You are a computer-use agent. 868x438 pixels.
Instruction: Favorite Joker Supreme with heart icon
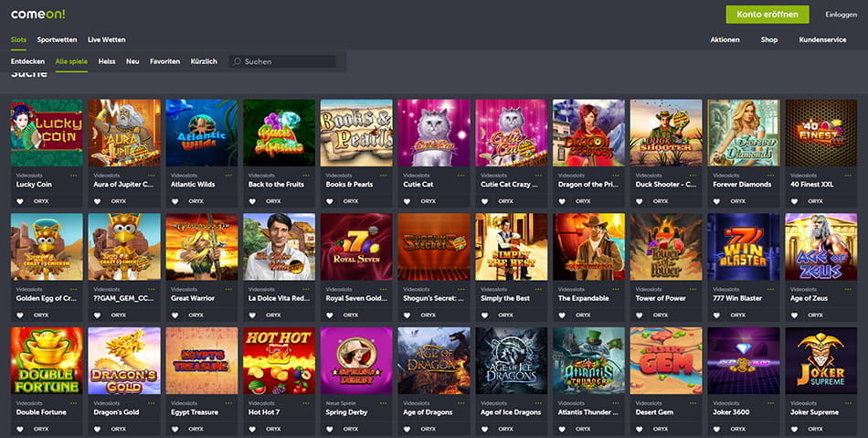click(x=795, y=429)
